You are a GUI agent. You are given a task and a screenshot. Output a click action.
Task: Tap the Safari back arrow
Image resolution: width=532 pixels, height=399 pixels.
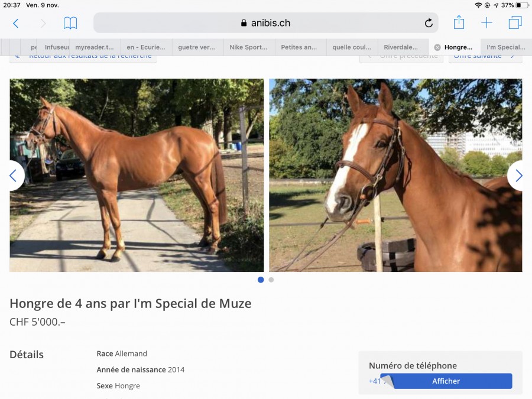point(15,23)
